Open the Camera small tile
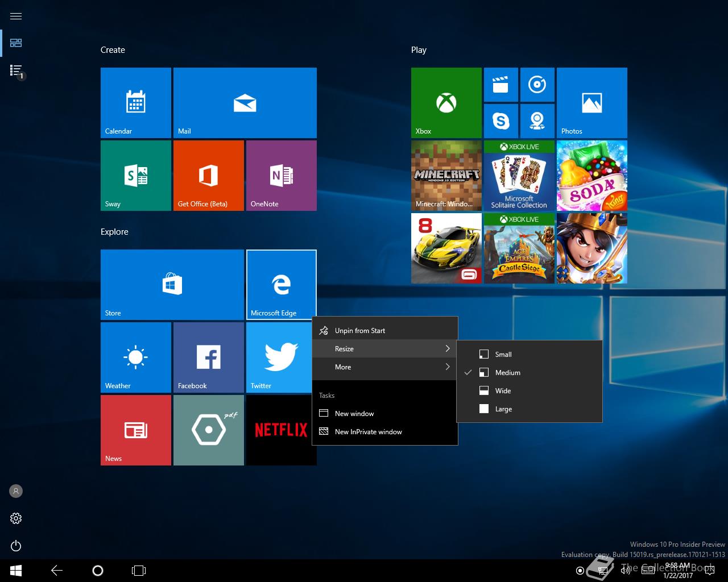Image resolution: width=728 pixels, height=582 pixels. point(537,121)
